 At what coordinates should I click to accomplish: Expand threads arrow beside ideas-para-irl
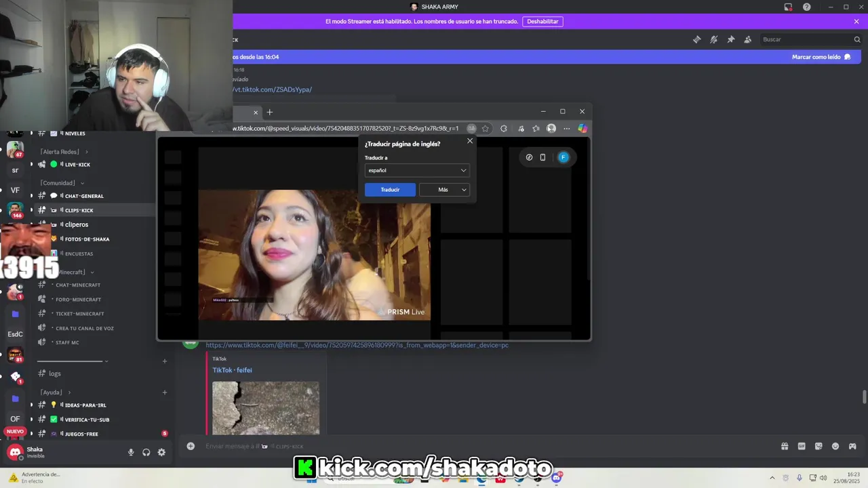tap(31, 405)
